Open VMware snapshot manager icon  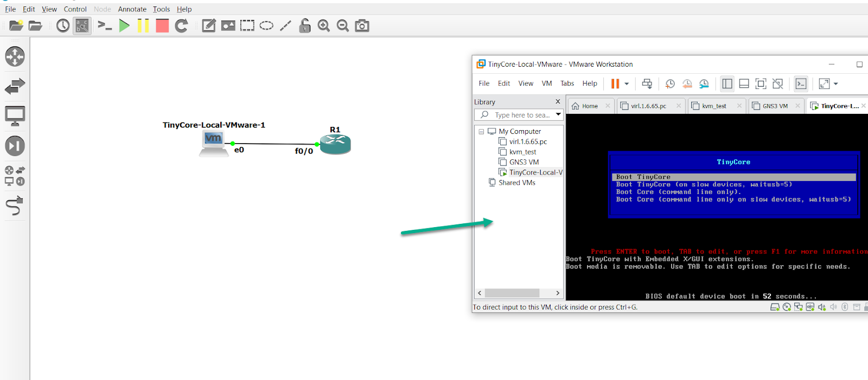704,83
